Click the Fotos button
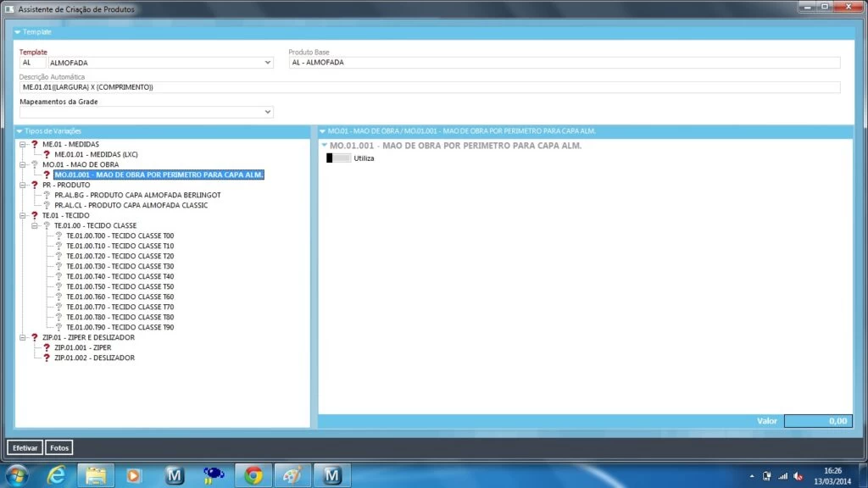The width and height of the screenshot is (868, 488). pos(59,447)
